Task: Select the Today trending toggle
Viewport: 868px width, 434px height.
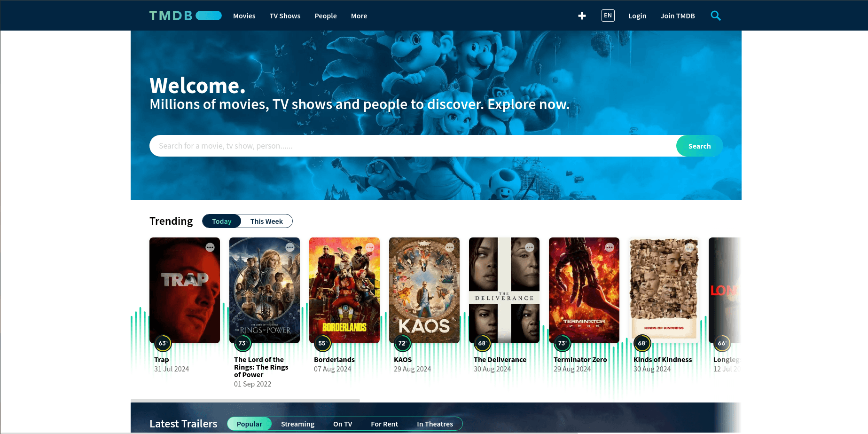Action: tap(221, 221)
